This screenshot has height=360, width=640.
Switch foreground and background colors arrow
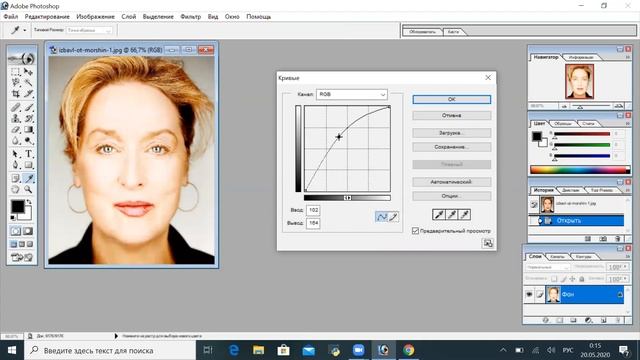coord(29,202)
